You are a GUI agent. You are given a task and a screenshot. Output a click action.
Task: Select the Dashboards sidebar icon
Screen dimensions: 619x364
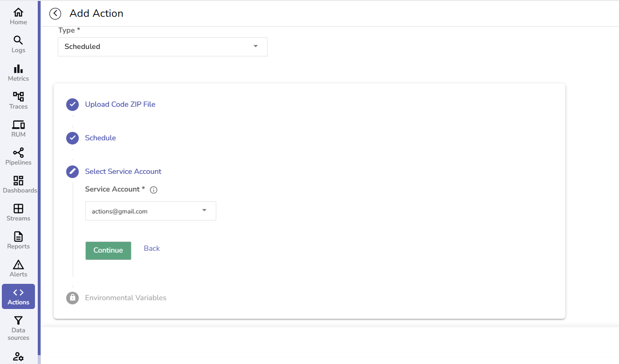coord(19,184)
